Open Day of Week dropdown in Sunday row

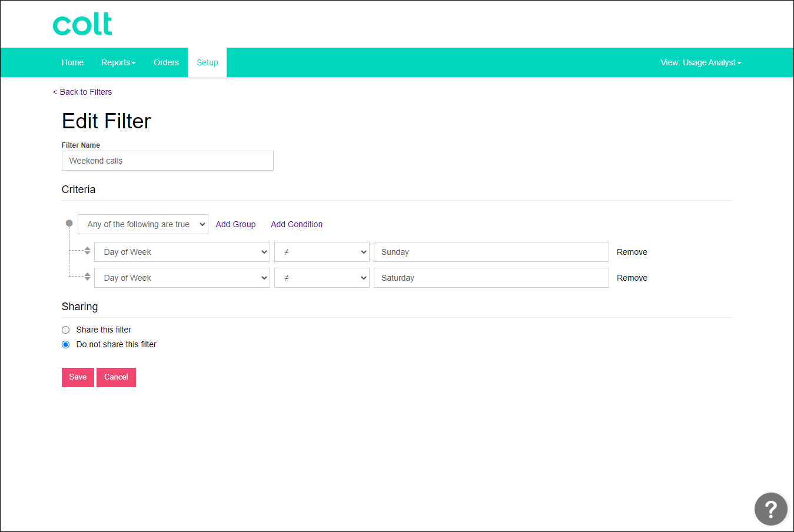coord(182,252)
